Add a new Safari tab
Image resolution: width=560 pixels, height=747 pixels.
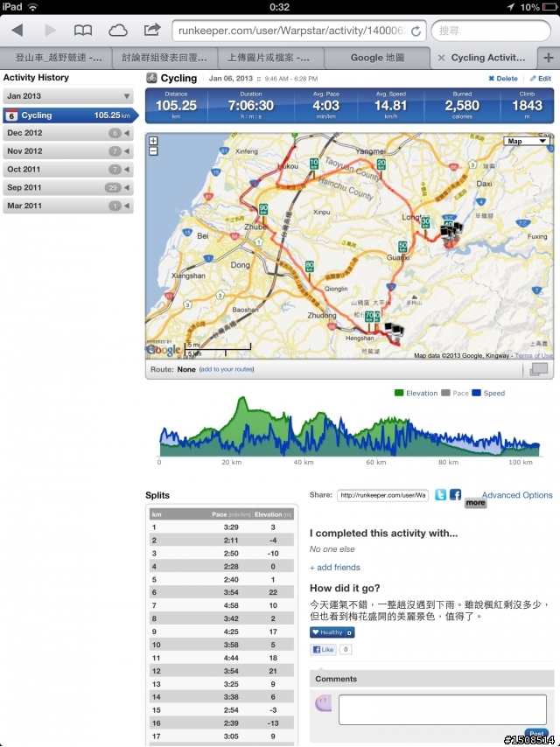pyautogui.click(x=548, y=58)
